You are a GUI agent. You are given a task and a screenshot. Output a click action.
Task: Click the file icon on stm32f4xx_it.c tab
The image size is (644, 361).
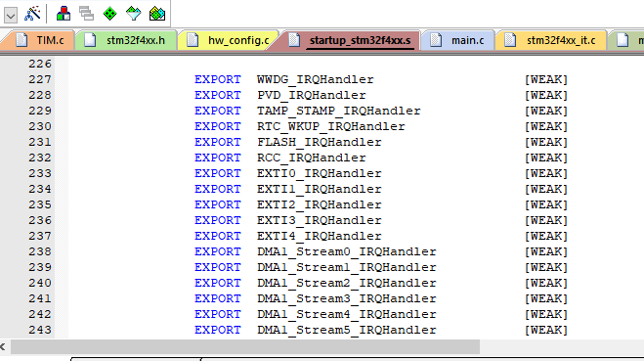click(510, 40)
